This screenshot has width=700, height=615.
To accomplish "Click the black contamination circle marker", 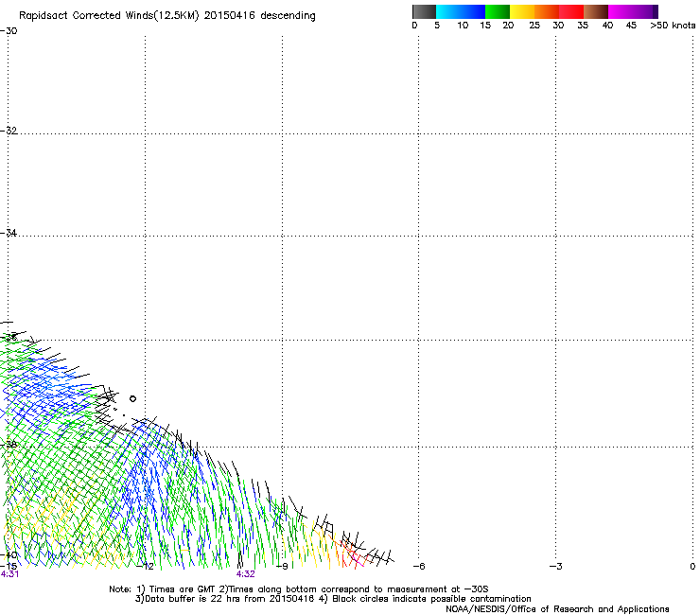I will 132,399.
